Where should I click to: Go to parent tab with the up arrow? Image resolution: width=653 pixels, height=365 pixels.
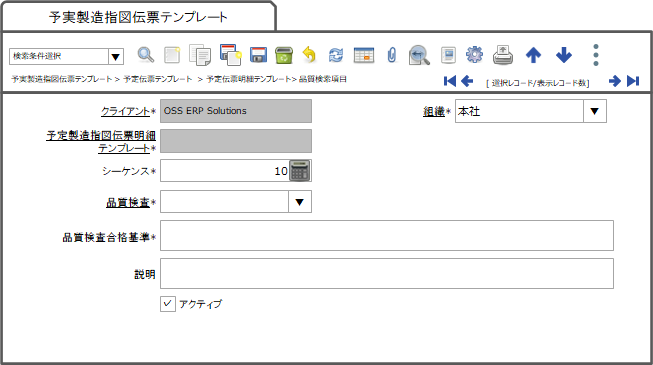pyautogui.click(x=533, y=55)
